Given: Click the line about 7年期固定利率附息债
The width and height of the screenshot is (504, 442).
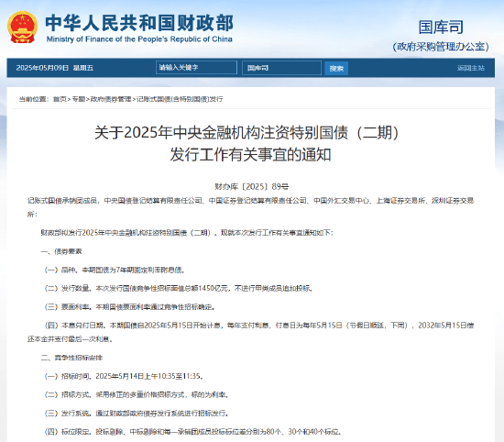Looking at the screenshot, I should point(115,270).
